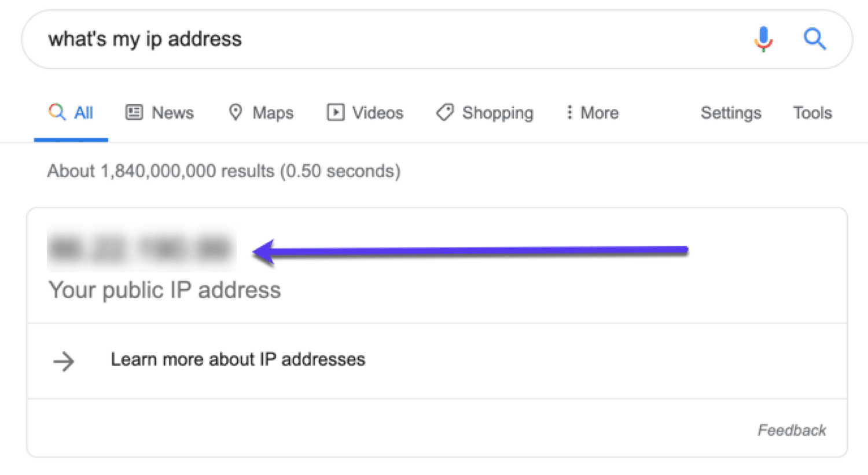This screenshot has height=475, width=868.
Task: Click the arrow icon beside Learn more
Action: point(64,360)
